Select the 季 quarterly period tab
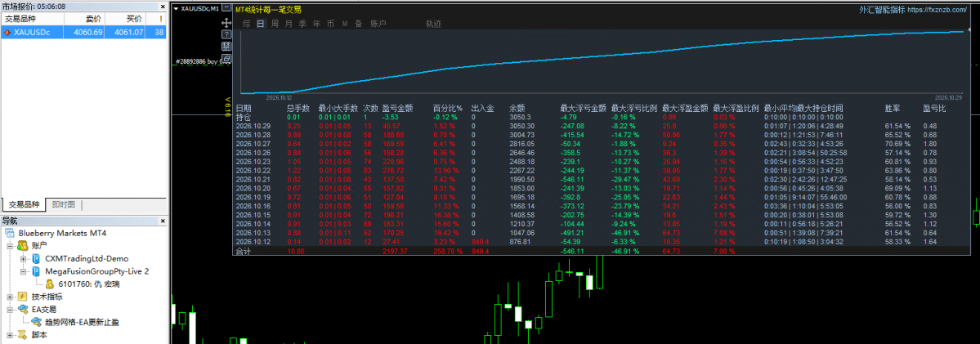The image size is (980, 344). tap(302, 24)
